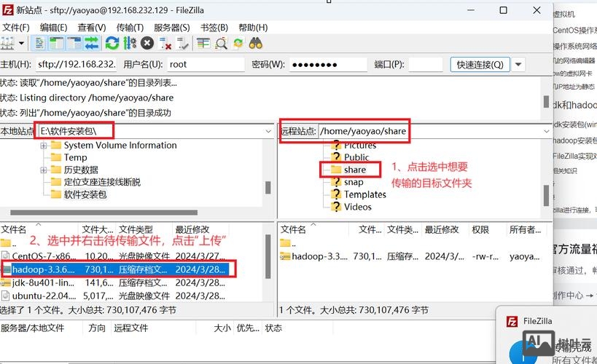The image size is (597, 364).
Task: Open the directory listing filters dialog
Action: (203, 44)
